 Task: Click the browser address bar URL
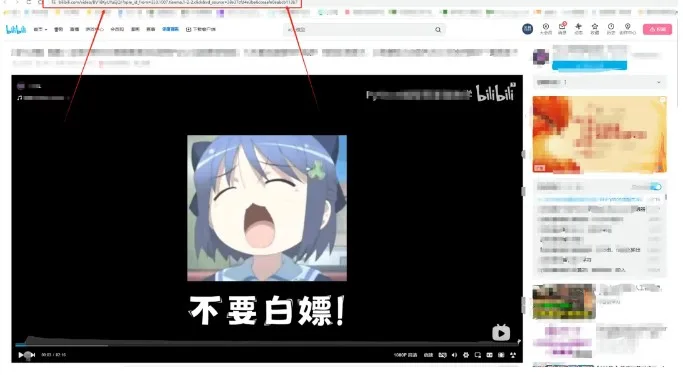point(178,3)
